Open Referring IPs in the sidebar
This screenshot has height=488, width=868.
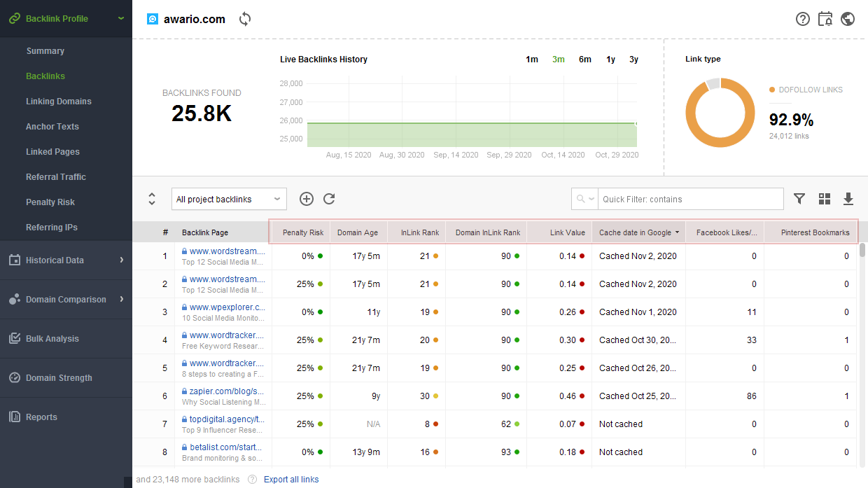tap(52, 228)
